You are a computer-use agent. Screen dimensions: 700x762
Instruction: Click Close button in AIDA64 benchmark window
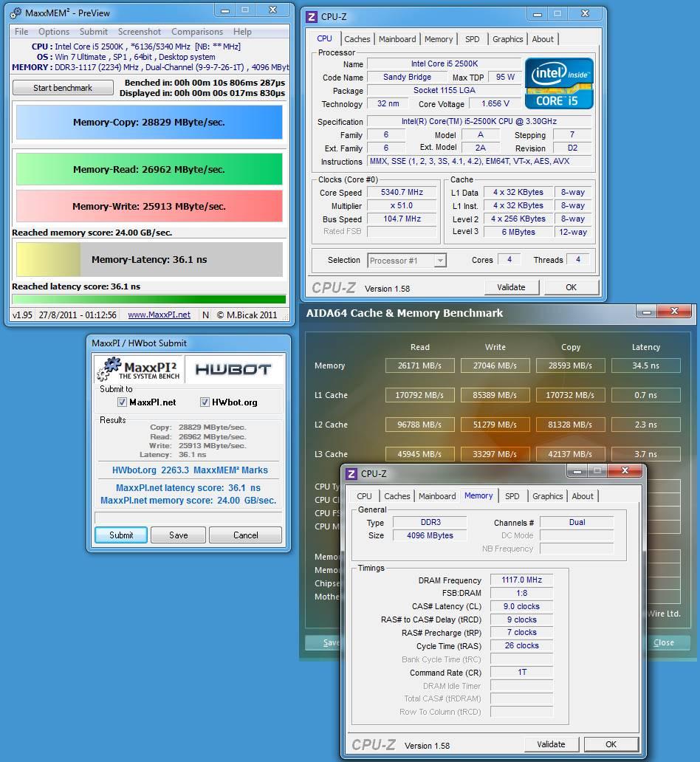[664, 642]
